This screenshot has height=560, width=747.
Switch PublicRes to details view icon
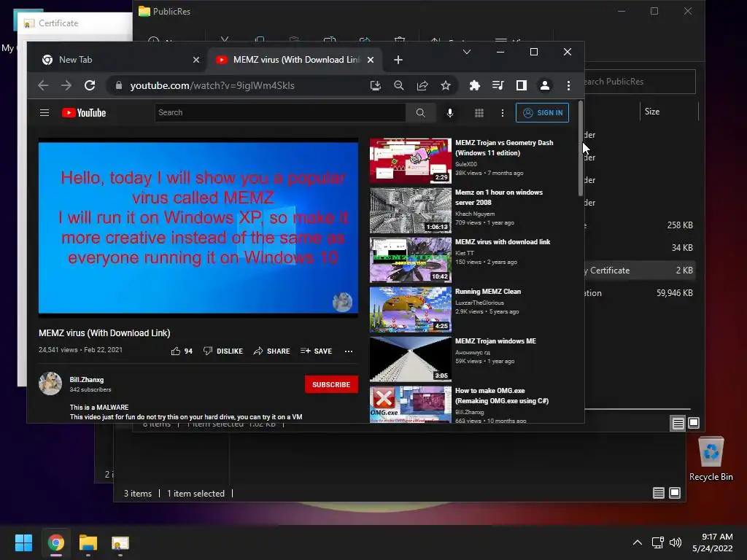(678, 423)
